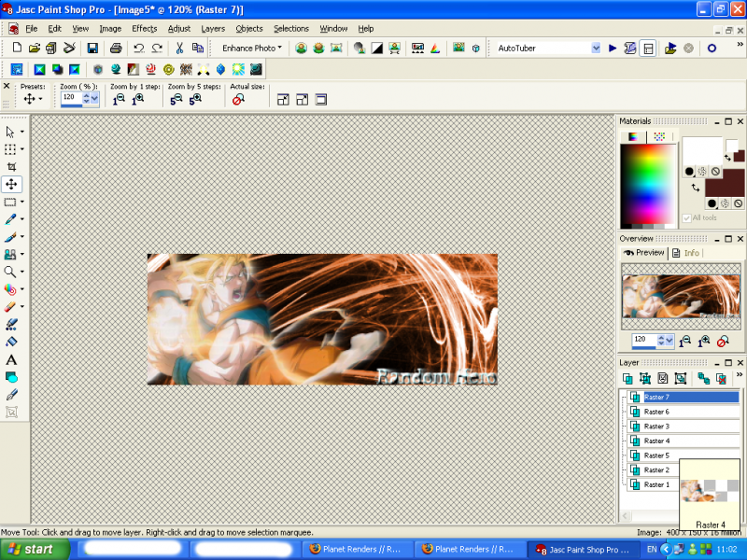Print the image using the printer icon
Screen dimensions: 747x560
116,48
